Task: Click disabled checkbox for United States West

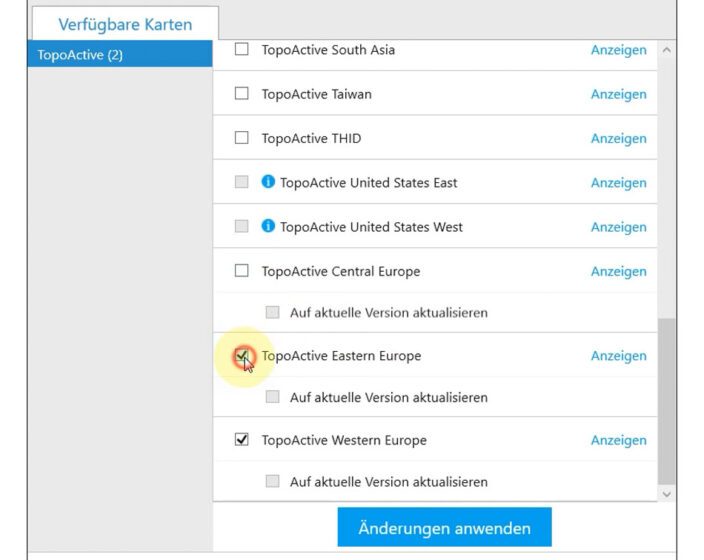Action: [242, 226]
